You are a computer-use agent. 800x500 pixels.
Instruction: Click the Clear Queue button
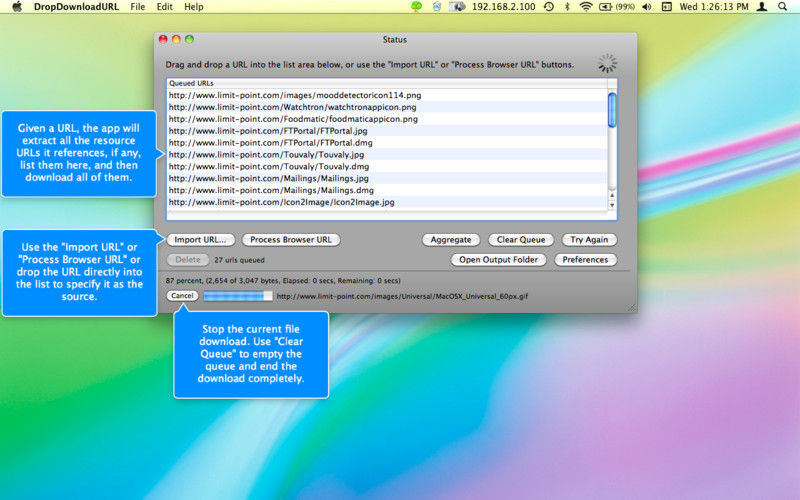tap(521, 240)
